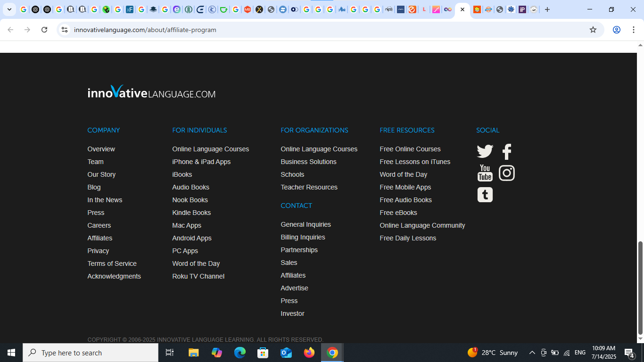Open the Teacher Resources link

pos(309,187)
